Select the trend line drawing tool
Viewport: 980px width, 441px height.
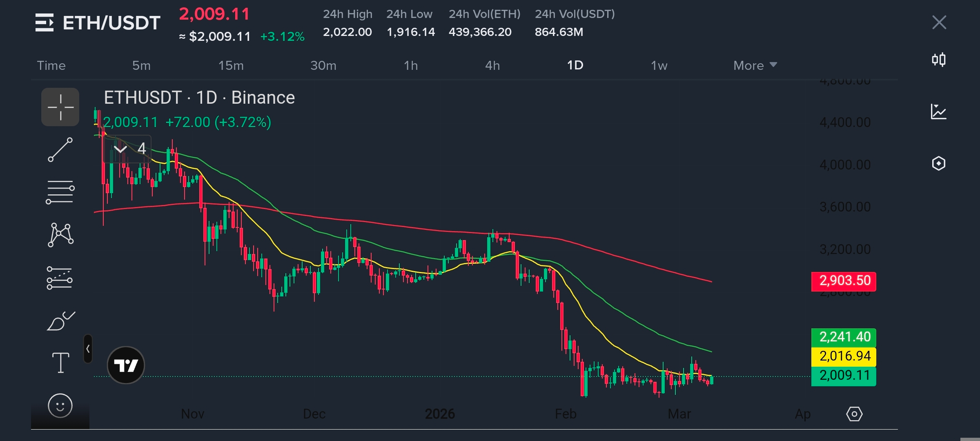click(x=60, y=149)
